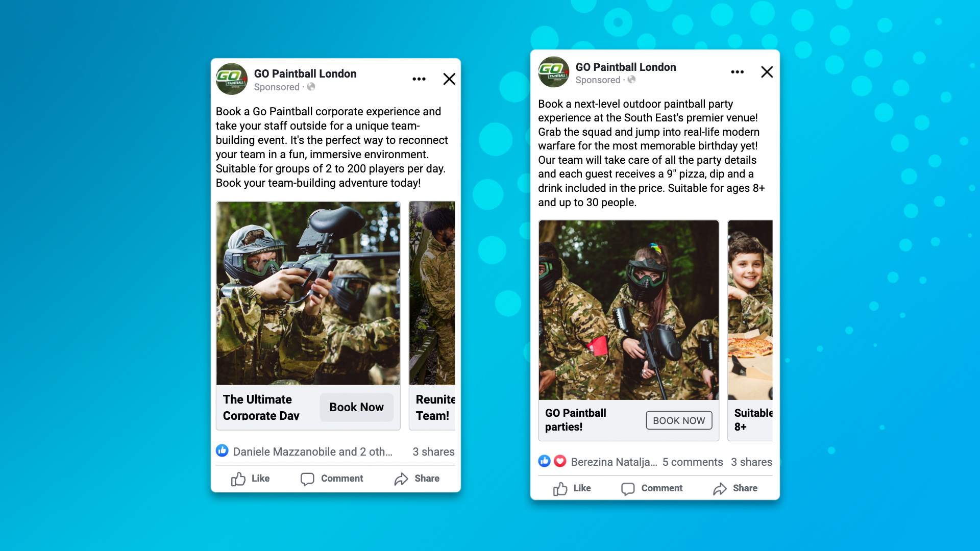Image resolution: width=980 pixels, height=551 pixels.
Task: Click Book Now on The Ultimate Corporate Day
Action: pyautogui.click(x=356, y=407)
